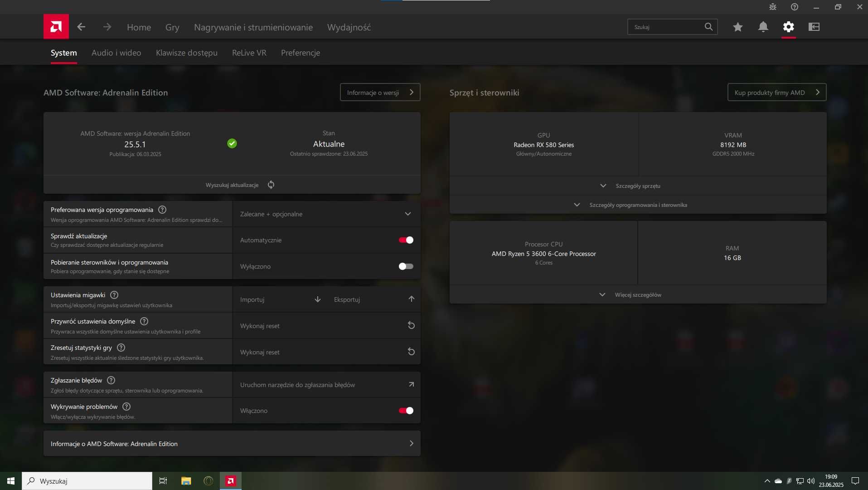This screenshot has height=490, width=868.
Task: Go back with the left arrow
Action: coord(81,27)
